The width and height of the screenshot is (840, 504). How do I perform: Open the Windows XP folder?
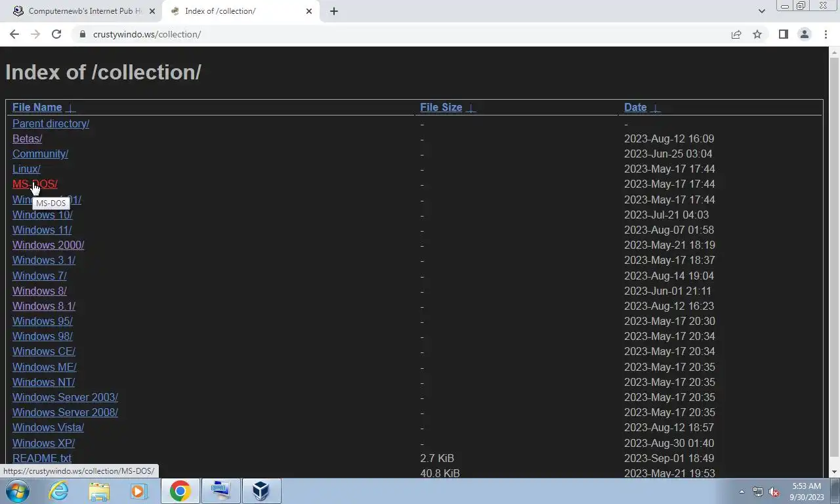coord(43,443)
